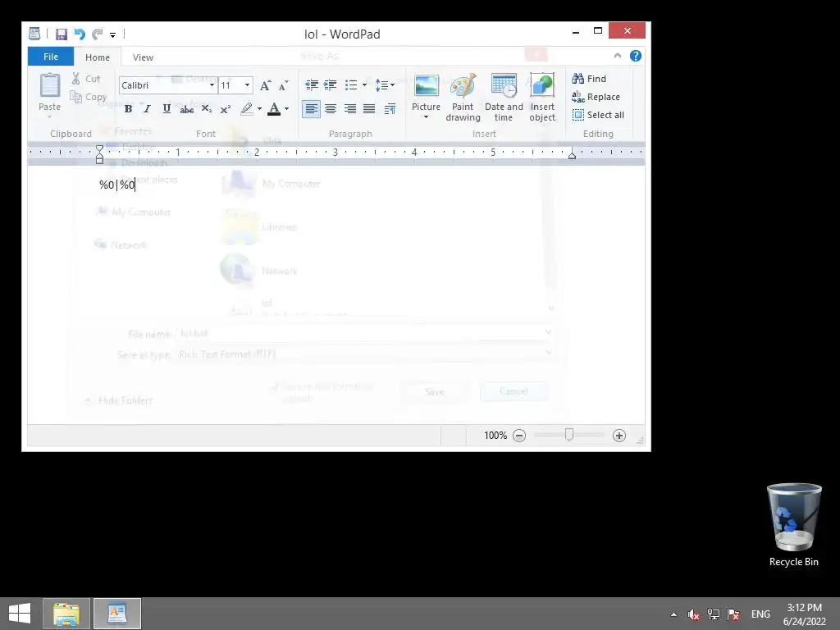
Task: Click the WordPad taskbar button
Action: coord(117,614)
